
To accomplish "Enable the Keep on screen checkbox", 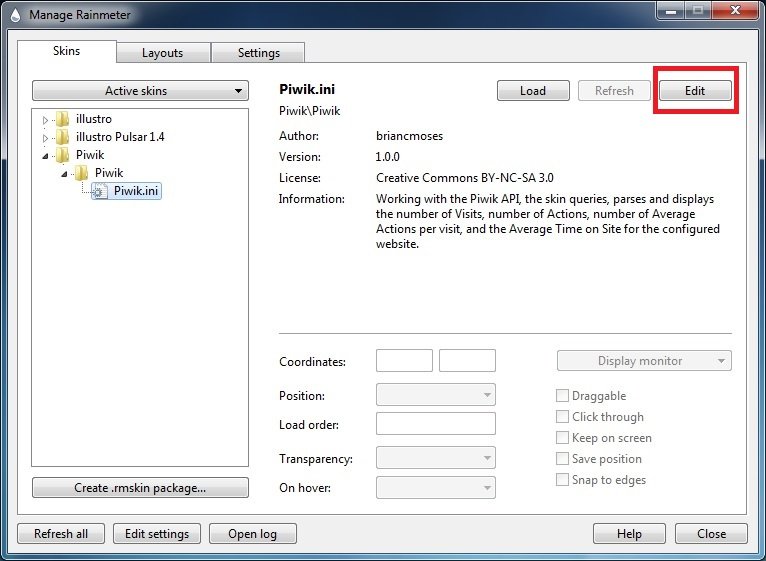I will [x=562, y=437].
